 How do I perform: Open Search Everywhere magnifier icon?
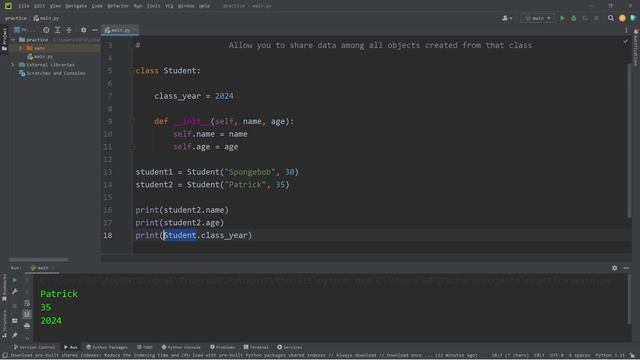(x=611, y=18)
